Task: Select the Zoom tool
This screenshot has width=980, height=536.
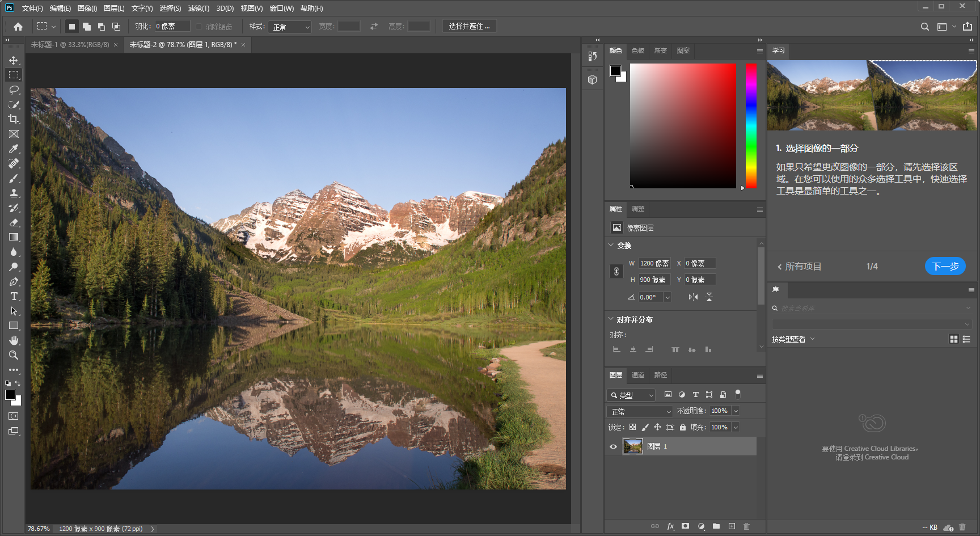Action: pyautogui.click(x=14, y=355)
